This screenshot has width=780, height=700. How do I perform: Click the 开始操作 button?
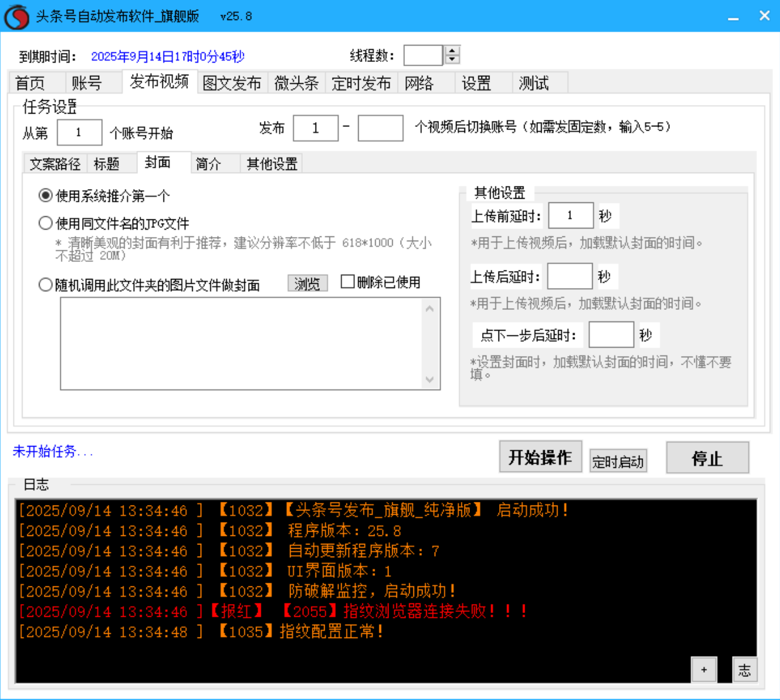pos(540,458)
